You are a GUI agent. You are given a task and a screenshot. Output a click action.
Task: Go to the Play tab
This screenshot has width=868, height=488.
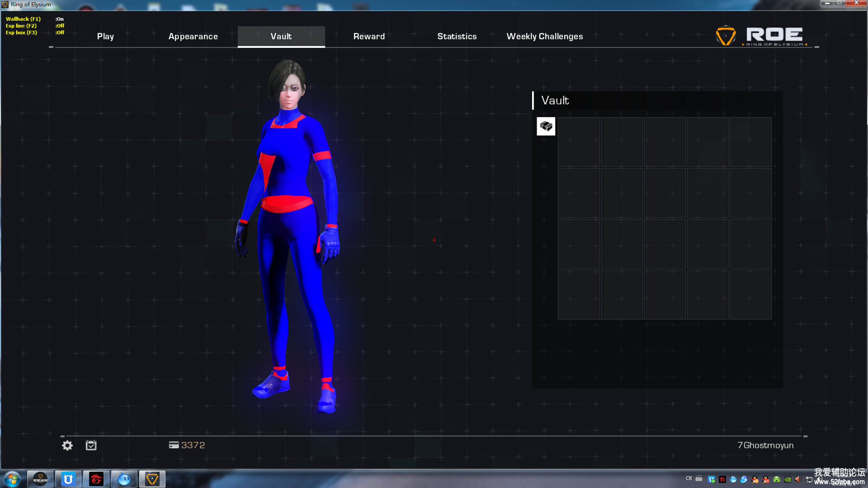tap(105, 37)
